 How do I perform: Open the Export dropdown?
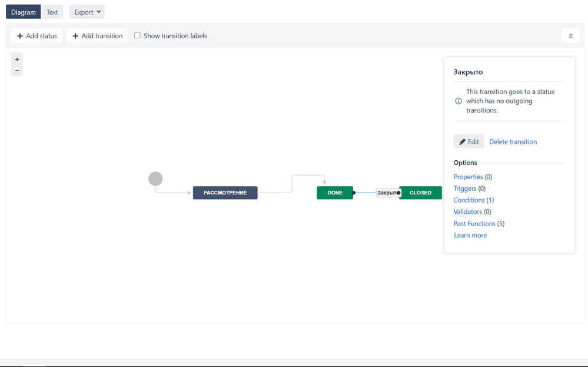point(87,12)
